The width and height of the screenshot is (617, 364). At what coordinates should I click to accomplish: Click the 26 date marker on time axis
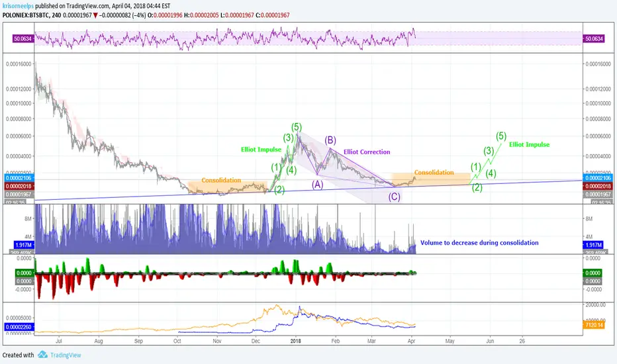click(x=522, y=341)
